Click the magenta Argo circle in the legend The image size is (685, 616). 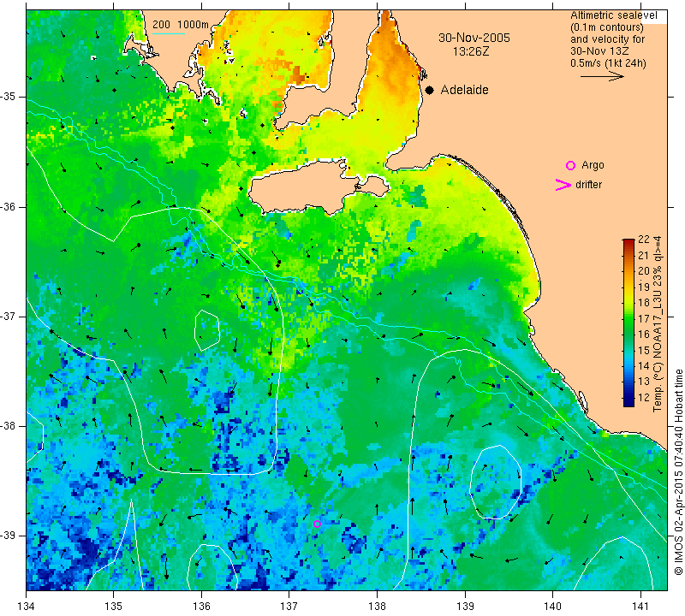[x=570, y=165]
